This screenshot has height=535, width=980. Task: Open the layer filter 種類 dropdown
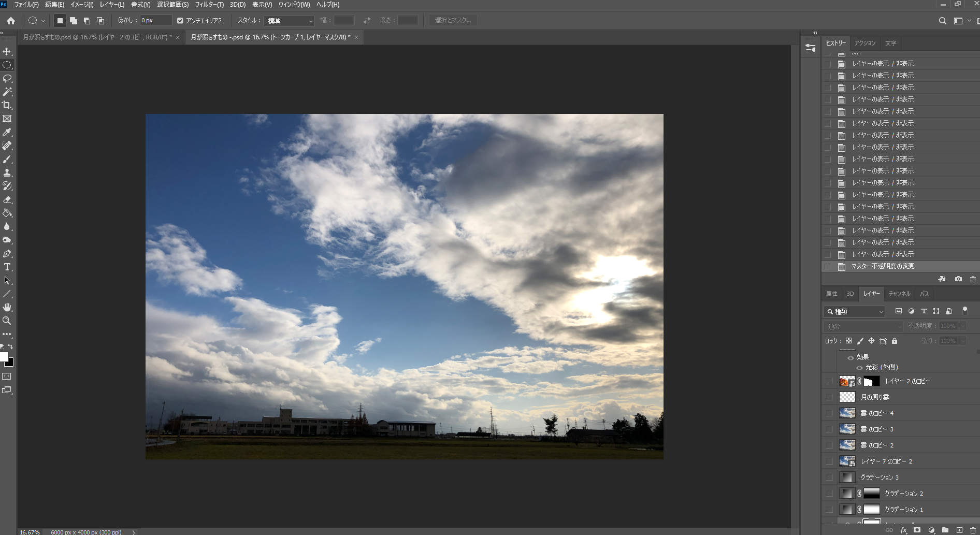[854, 311]
